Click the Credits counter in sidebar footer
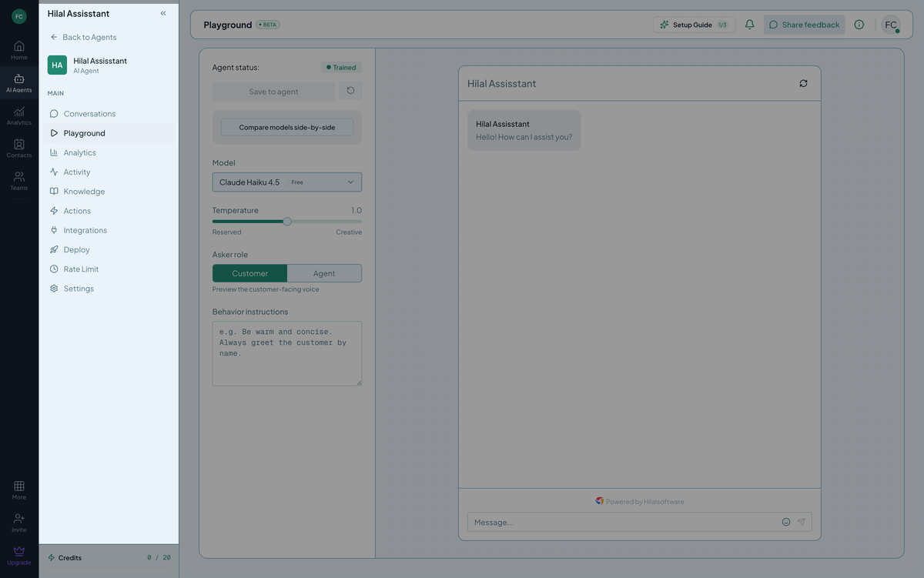Viewport: 924px width, 578px height. (109, 557)
